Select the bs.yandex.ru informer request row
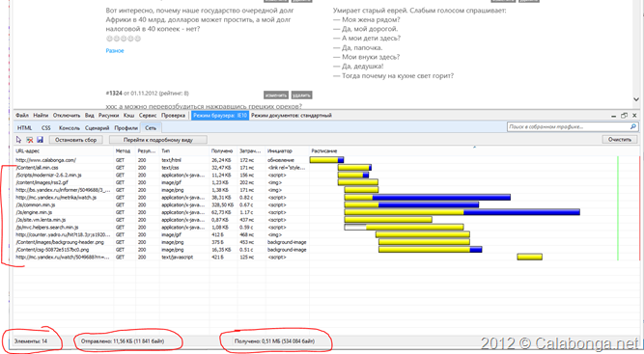Viewport: 644px width, 354px height. (x=326, y=190)
